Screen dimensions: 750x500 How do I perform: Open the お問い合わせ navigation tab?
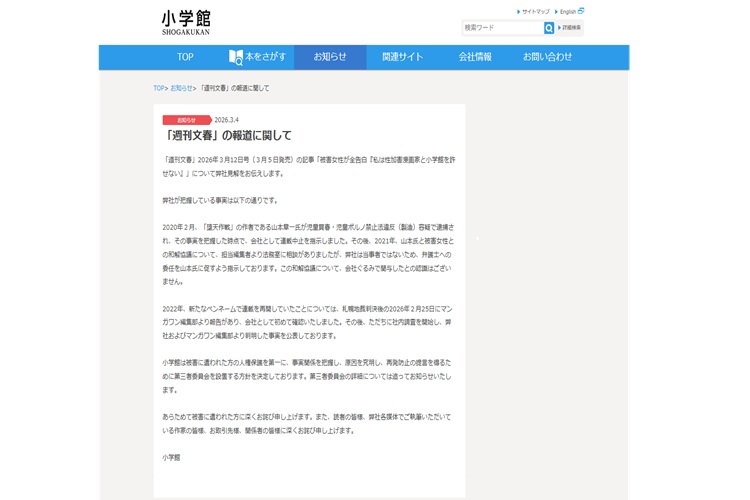[547, 57]
